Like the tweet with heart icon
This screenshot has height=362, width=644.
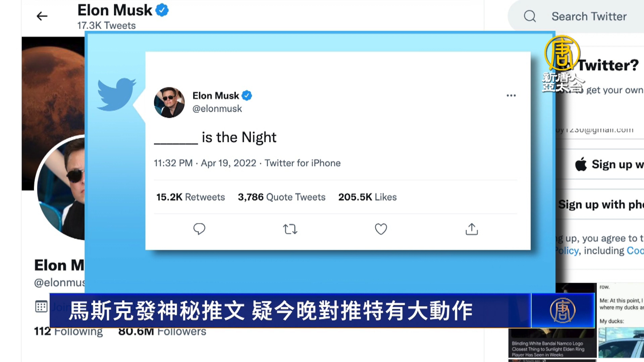(381, 229)
